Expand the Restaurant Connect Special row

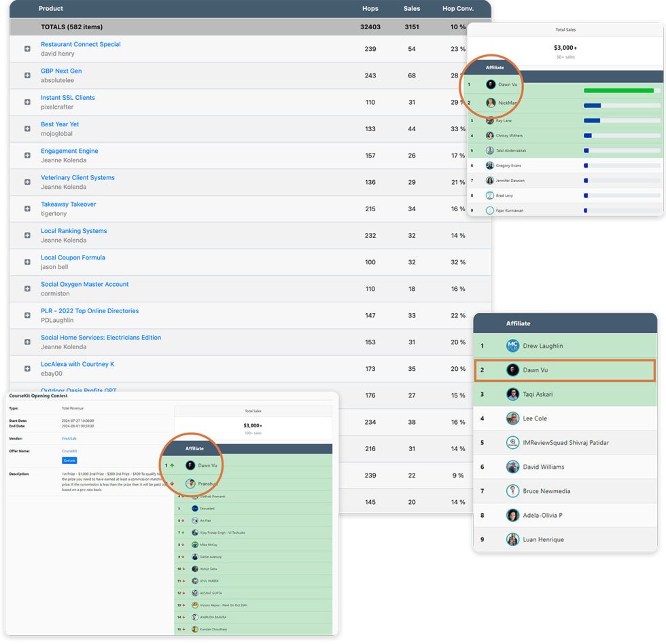point(28,49)
